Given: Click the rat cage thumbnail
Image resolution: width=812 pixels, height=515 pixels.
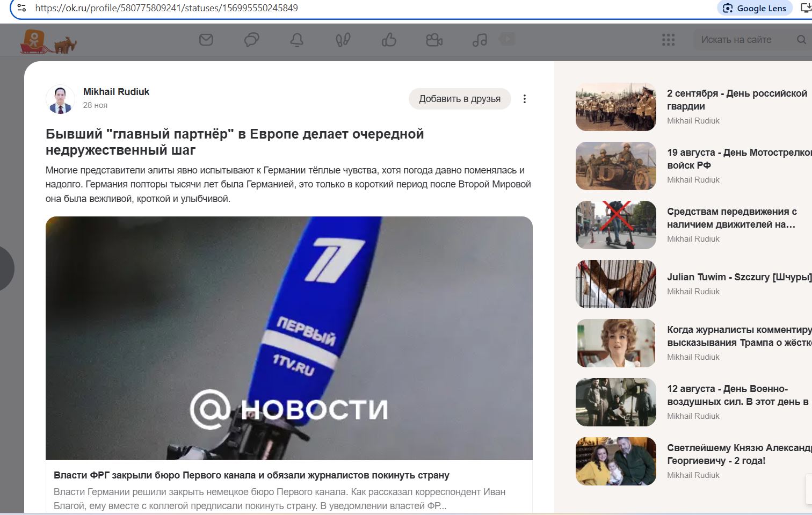Looking at the screenshot, I should click(x=616, y=284).
